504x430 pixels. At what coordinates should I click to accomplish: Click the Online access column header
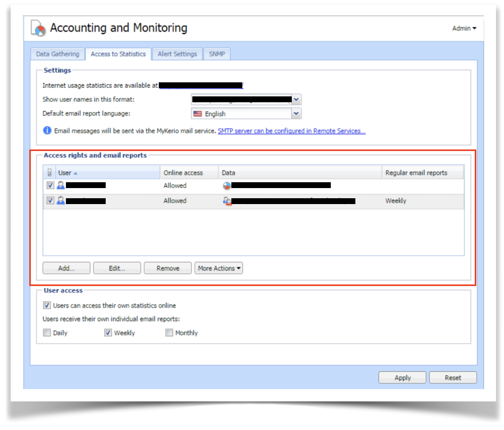tap(189, 172)
